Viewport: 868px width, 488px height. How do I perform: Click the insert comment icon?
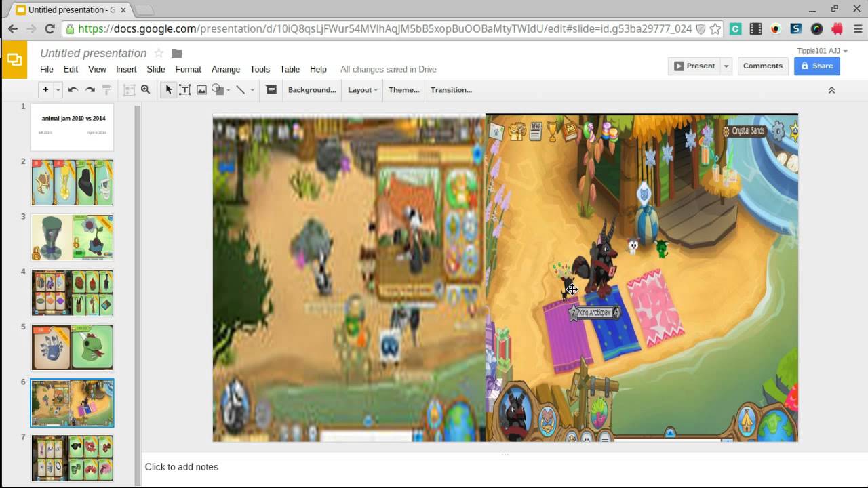271,89
